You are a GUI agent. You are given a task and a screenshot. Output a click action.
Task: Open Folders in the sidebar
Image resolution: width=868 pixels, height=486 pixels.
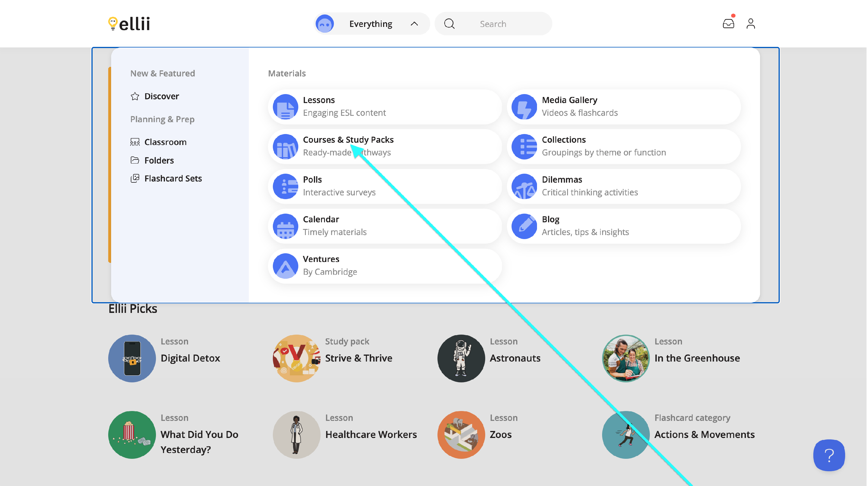(x=159, y=160)
